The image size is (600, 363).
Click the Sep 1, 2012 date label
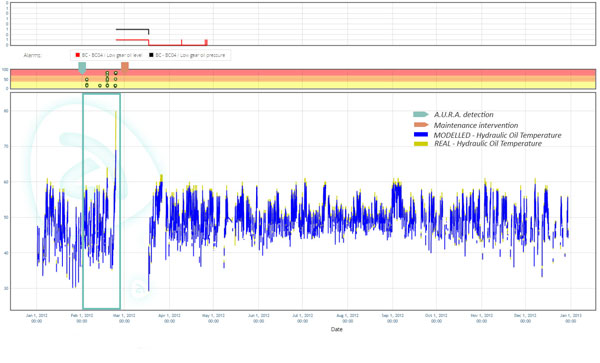point(393,318)
